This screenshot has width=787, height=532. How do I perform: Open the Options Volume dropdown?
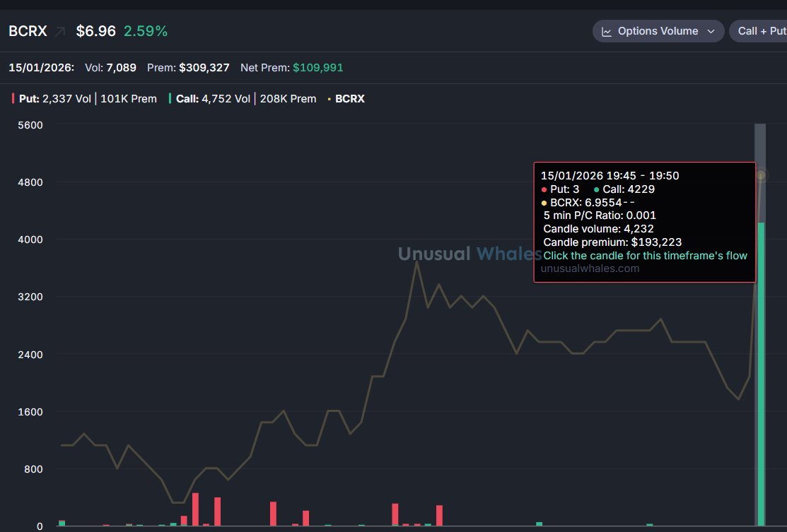(x=658, y=31)
